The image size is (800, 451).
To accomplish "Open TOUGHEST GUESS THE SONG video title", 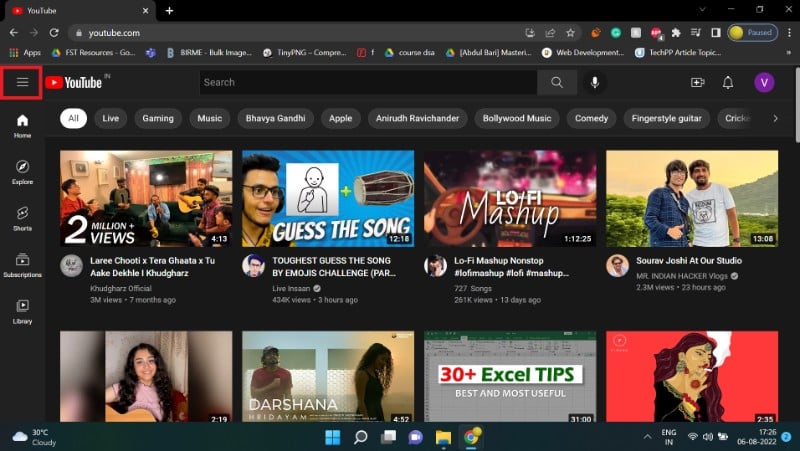I will [x=334, y=267].
